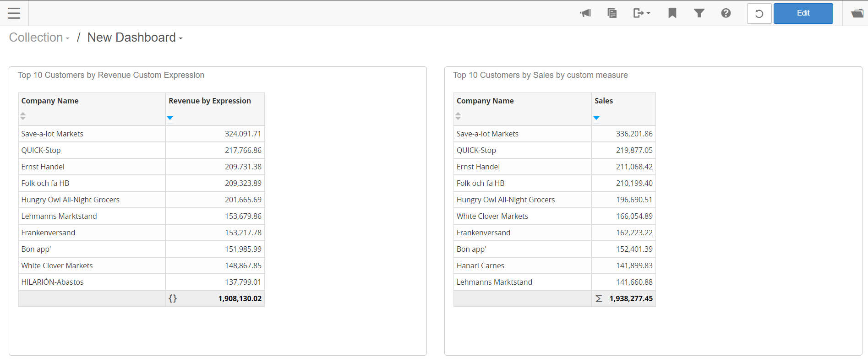Select Hanari Carnes row in right table
868x363 pixels.
click(x=480, y=265)
